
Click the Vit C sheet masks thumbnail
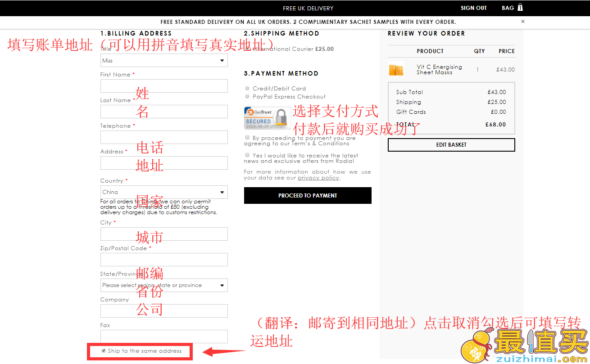(396, 70)
